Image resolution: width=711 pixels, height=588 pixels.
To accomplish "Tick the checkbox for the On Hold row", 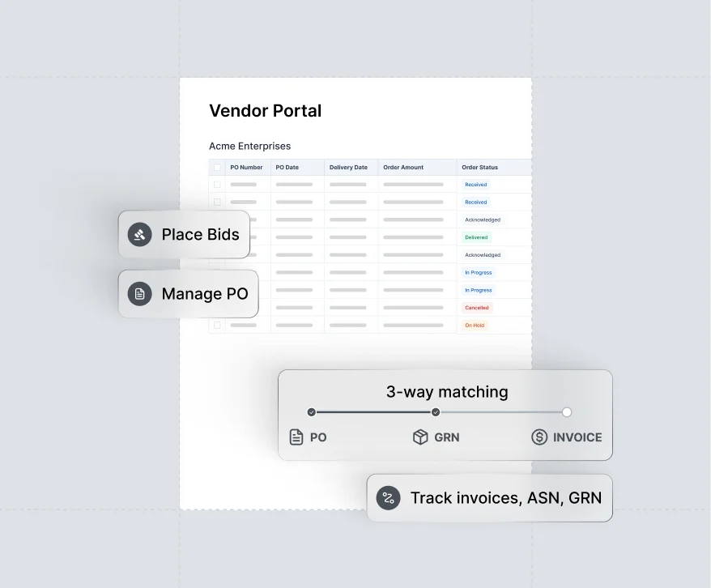I will pyautogui.click(x=217, y=326).
